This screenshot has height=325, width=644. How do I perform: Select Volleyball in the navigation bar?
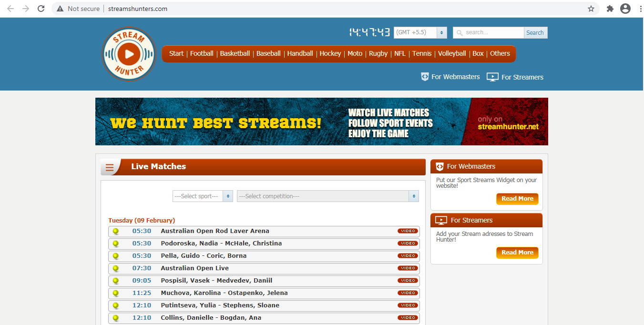452,53
